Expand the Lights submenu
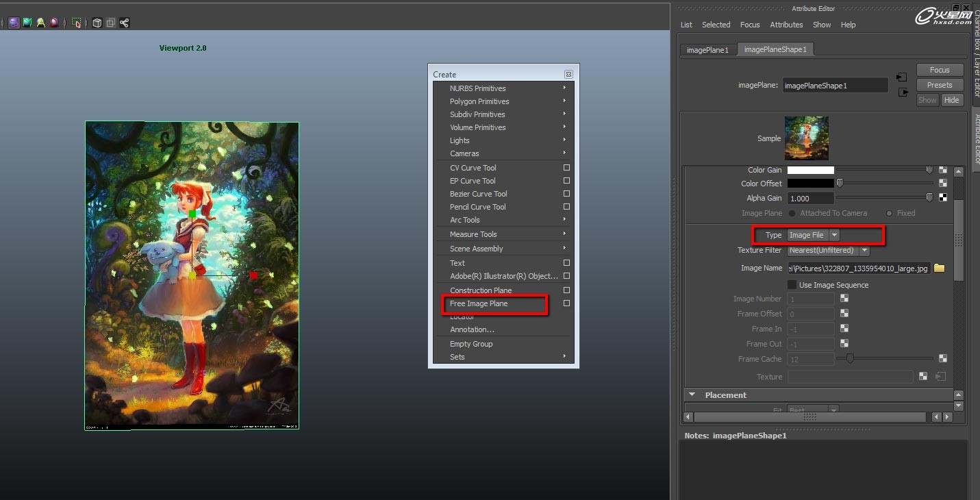The width and height of the screenshot is (980, 500). pos(504,140)
